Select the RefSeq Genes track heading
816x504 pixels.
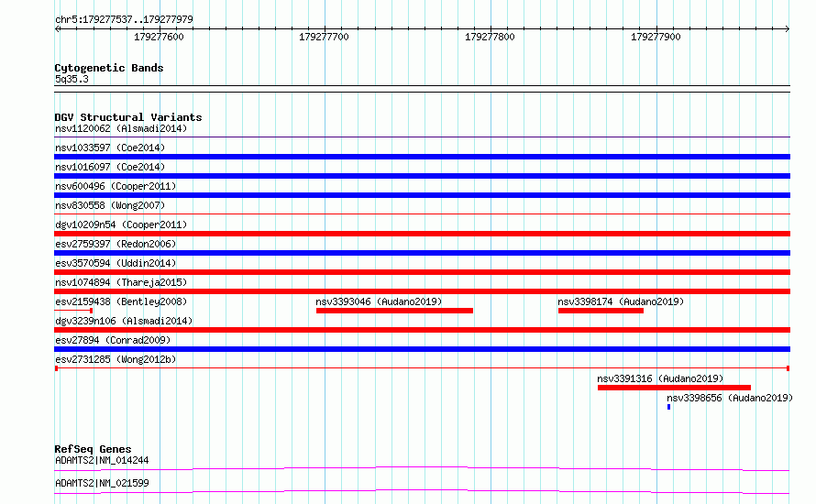pyautogui.click(x=93, y=449)
